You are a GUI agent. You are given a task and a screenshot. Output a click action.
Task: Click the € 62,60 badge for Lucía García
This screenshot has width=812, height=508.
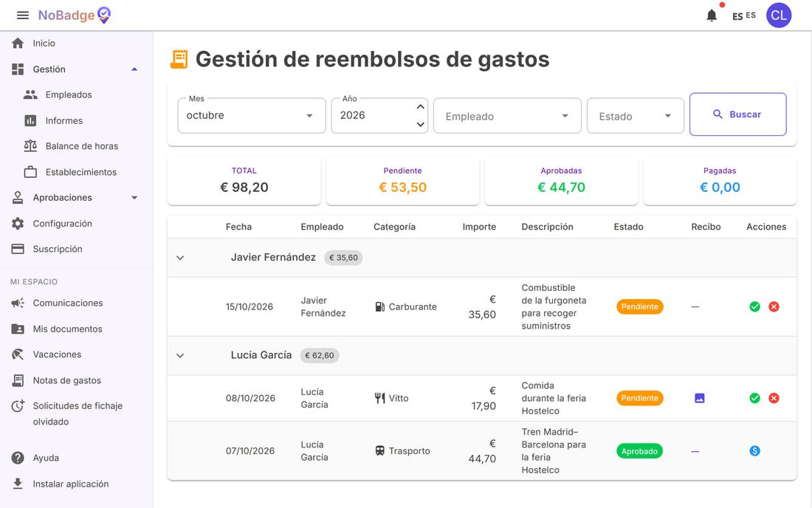tap(320, 356)
